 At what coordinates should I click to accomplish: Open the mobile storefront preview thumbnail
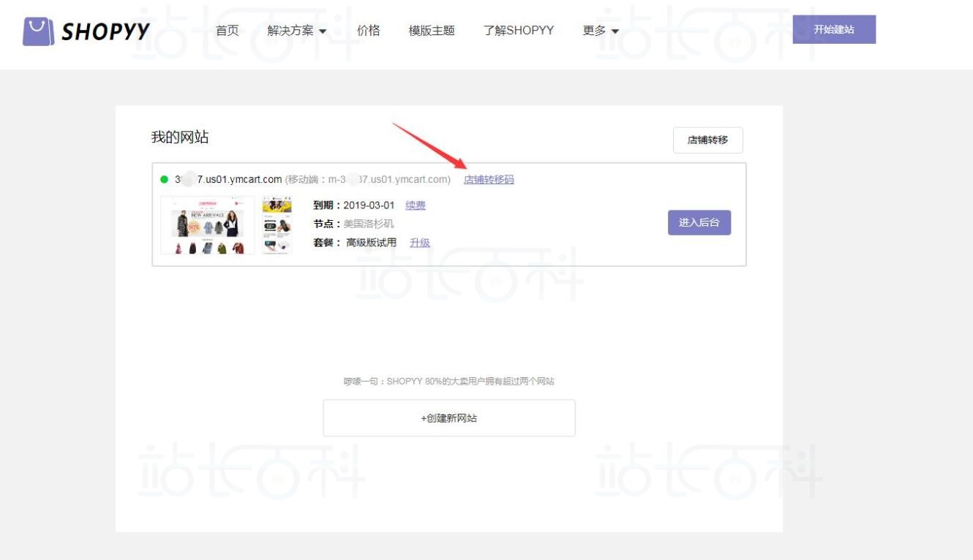click(x=277, y=225)
